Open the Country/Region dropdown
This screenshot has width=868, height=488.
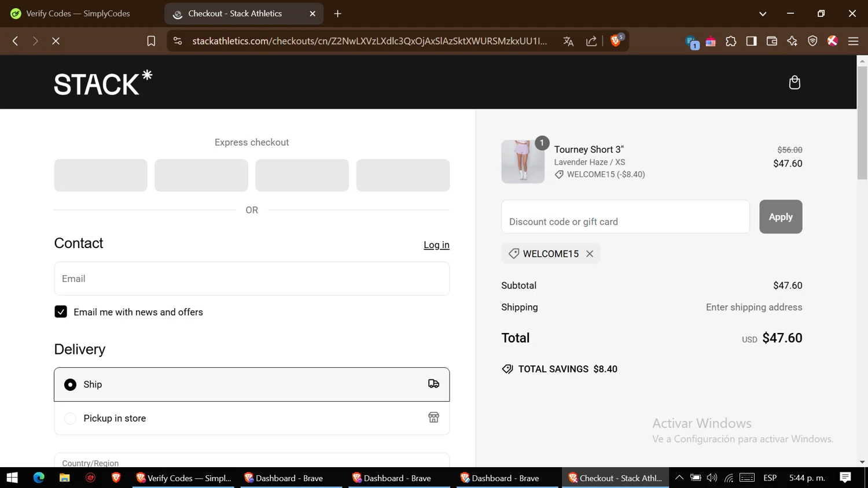click(252, 460)
